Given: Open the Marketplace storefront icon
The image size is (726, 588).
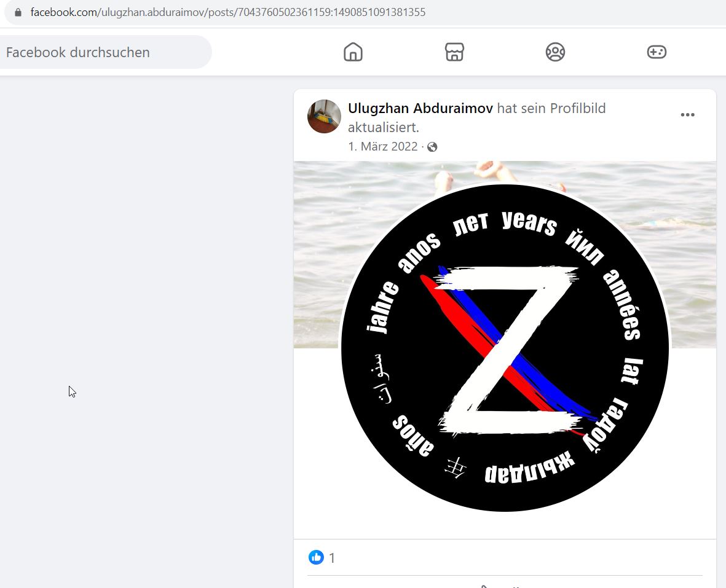Looking at the screenshot, I should [x=454, y=52].
